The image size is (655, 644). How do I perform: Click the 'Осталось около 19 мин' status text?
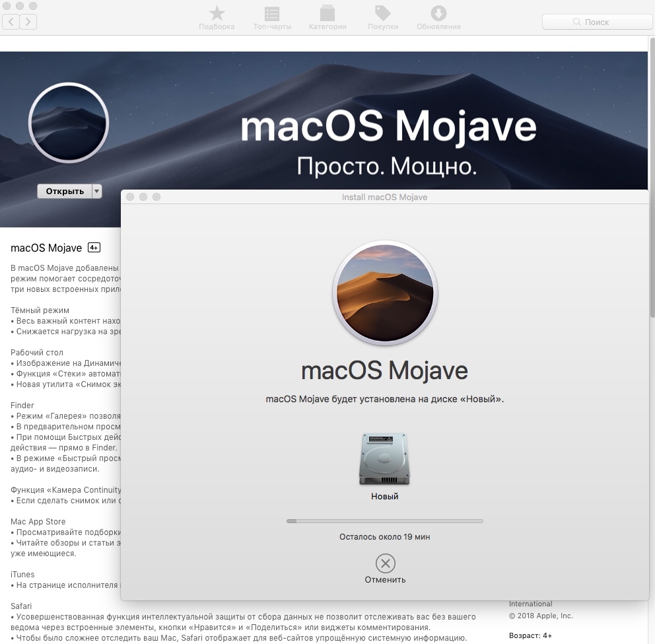[385, 537]
